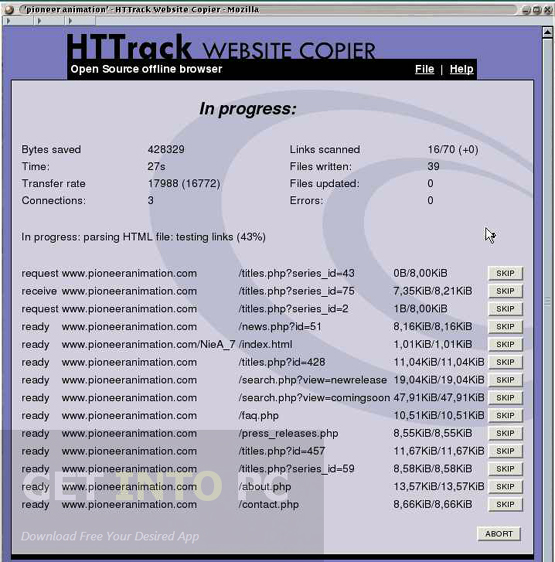Skip the contact.php download

[505, 504]
